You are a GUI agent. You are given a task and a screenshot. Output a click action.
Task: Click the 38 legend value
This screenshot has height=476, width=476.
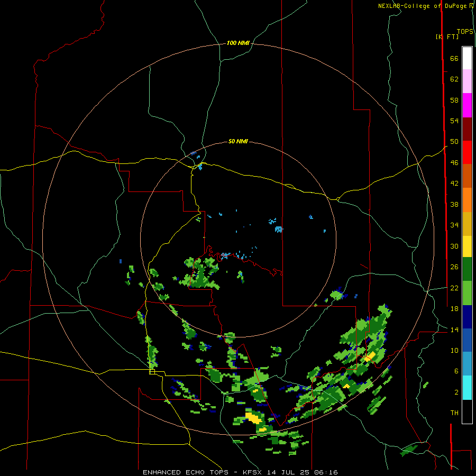pos(454,204)
